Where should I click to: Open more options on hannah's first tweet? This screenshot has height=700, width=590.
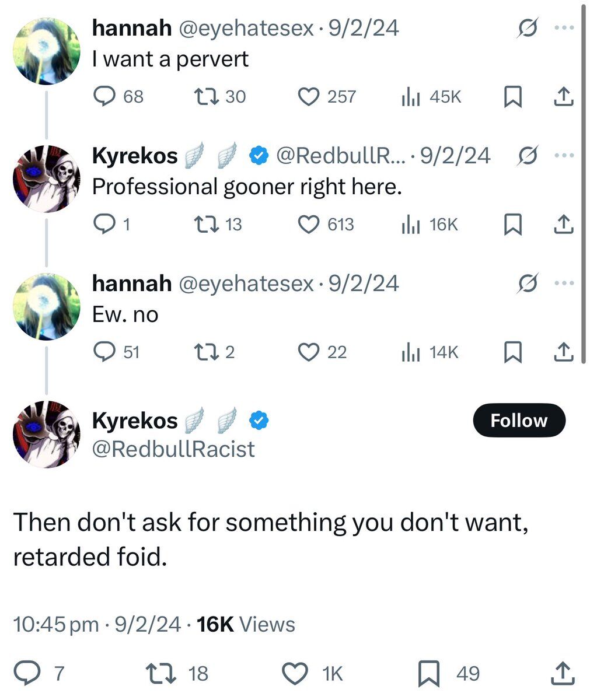(x=565, y=27)
